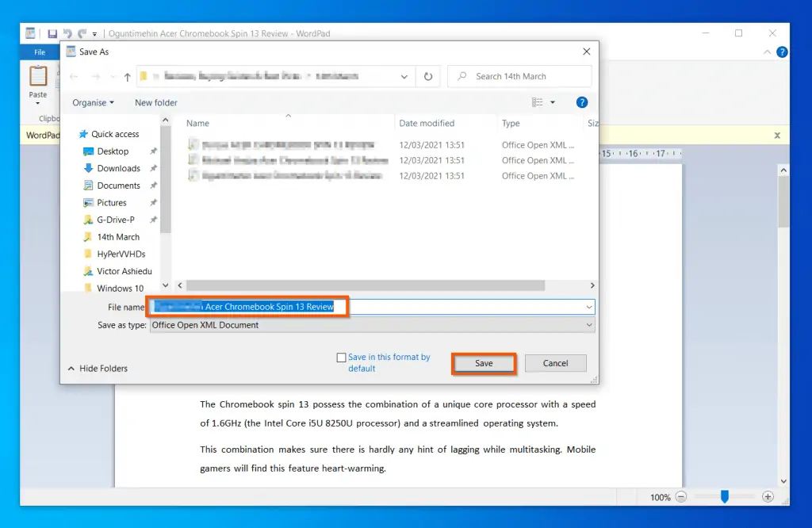Click the Cancel button
The width and height of the screenshot is (812, 528).
(x=555, y=363)
